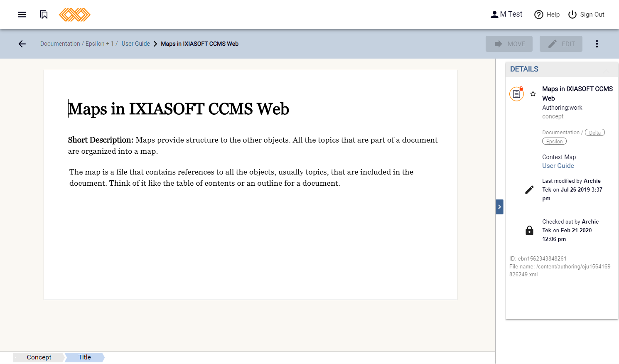Click the Documentation / Epsilon + 1 breadcrumb
The height and width of the screenshot is (364, 619).
(79, 44)
